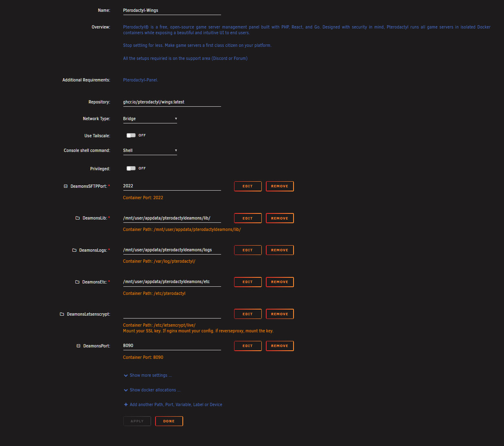This screenshot has height=446, width=504.
Task: Click the DeamonsPort value field 8090
Action: tap(172, 346)
